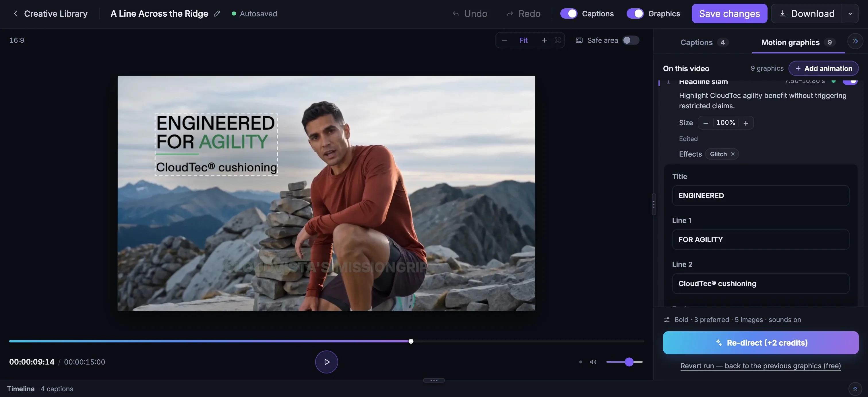
Task: Click the 16:9 aspect ratio label
Action: click(x=17, y=40)
